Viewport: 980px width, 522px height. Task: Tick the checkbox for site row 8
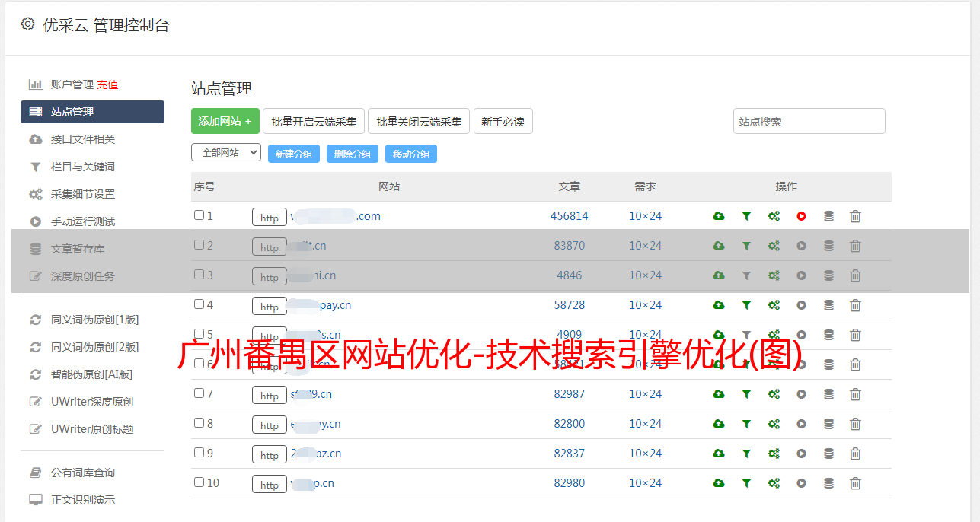point(199,423)
